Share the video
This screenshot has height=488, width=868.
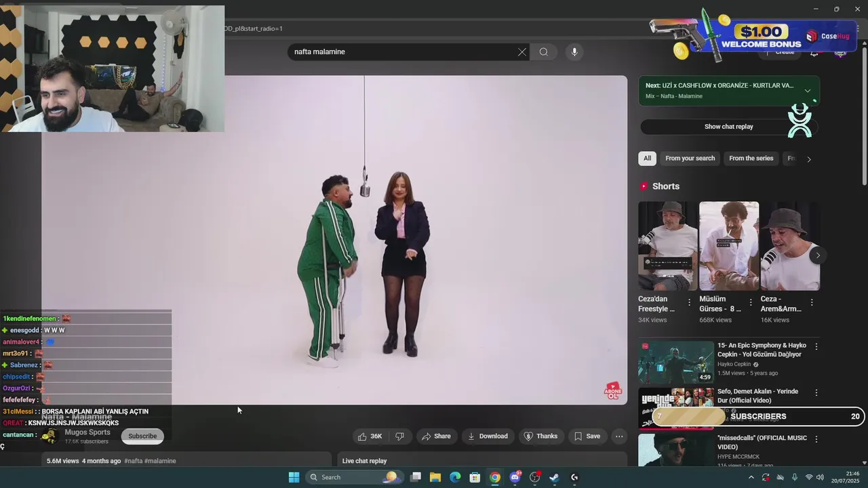point(436,436)
